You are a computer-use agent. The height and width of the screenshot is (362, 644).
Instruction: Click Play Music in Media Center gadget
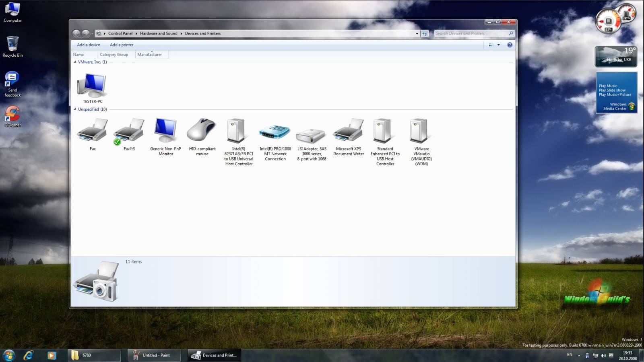point(608,86)
